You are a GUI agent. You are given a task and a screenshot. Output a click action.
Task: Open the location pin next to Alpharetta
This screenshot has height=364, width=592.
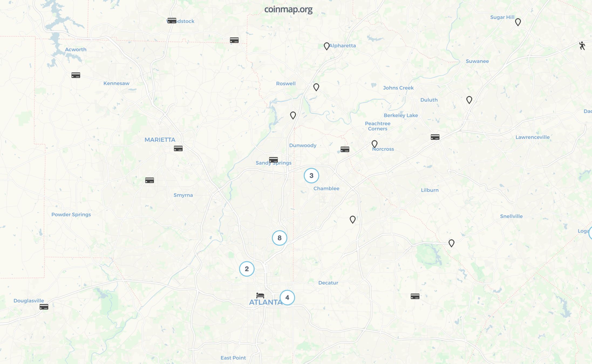click(x=326, y=46)
